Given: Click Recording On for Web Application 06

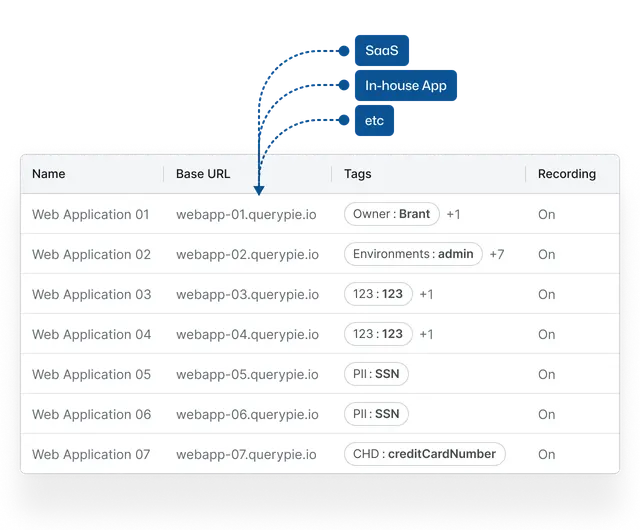Looking at the screenshot, I should coord(547,414).
